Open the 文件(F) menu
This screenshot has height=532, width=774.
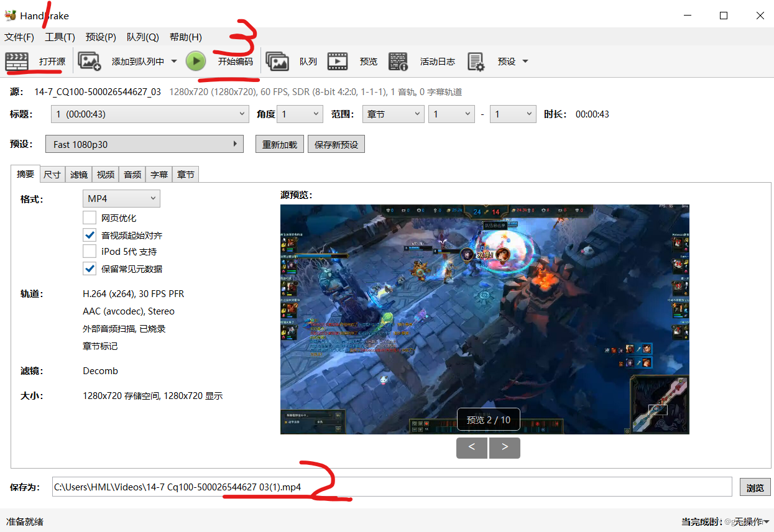pos(19,37)
